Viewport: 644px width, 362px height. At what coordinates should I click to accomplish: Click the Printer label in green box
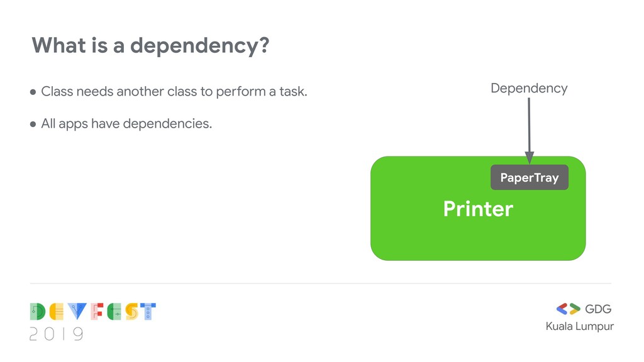coord(478,209)
